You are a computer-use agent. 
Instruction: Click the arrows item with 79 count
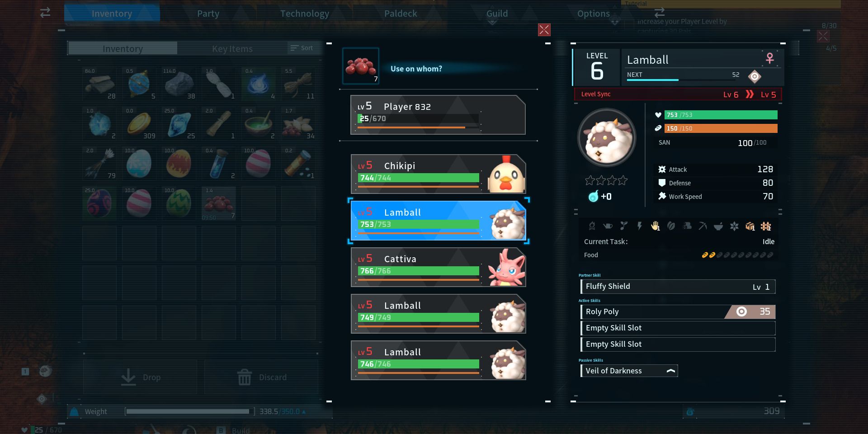tap(99, 163)
